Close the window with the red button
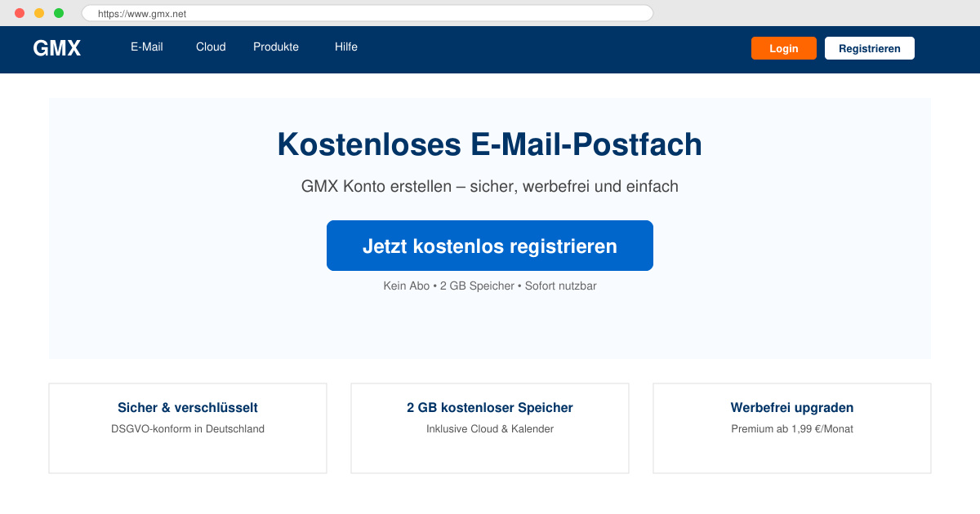 [x=20, y=13]
